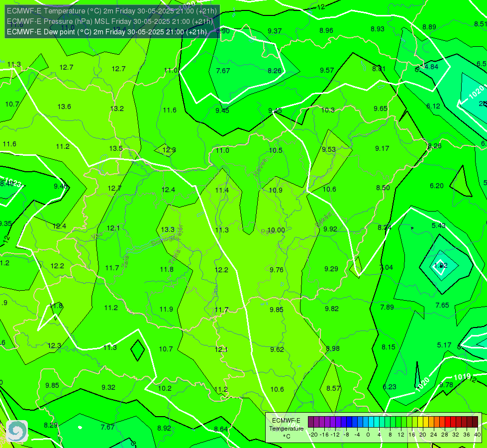Click the swirl logo icon in the corner
Image resolution: width=487 pixels, height=448 pixels.
(17, 431)
